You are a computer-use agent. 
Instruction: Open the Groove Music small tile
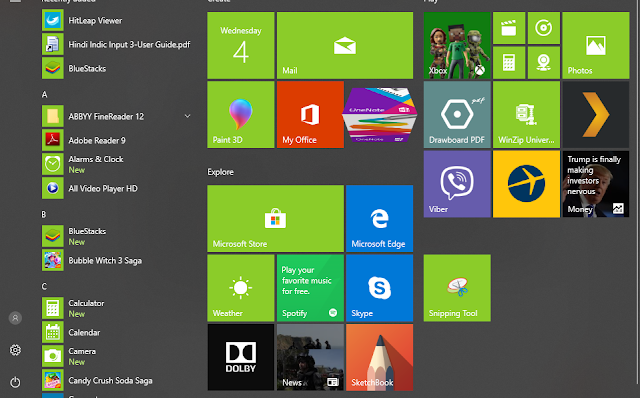click(x=544, y=28)
